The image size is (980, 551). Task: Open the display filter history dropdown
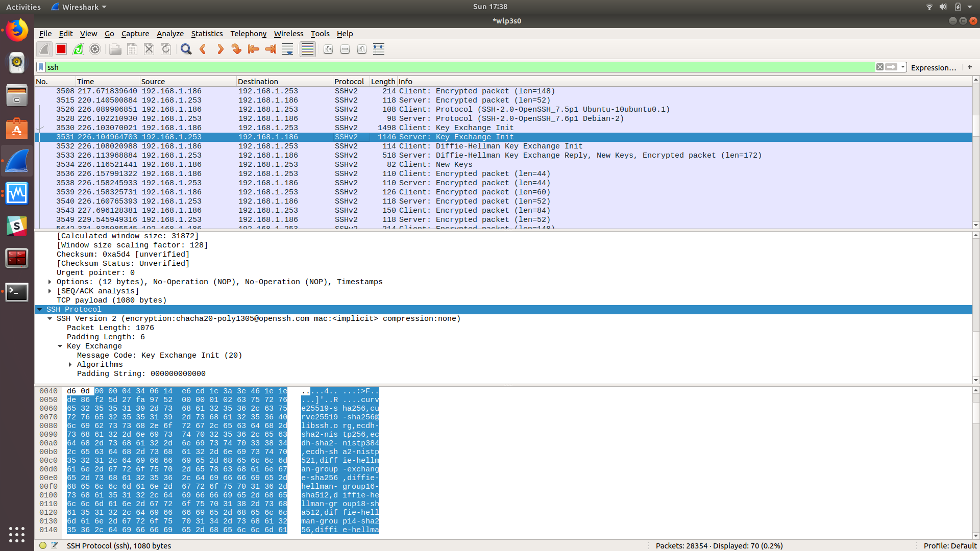coord(903,67)
